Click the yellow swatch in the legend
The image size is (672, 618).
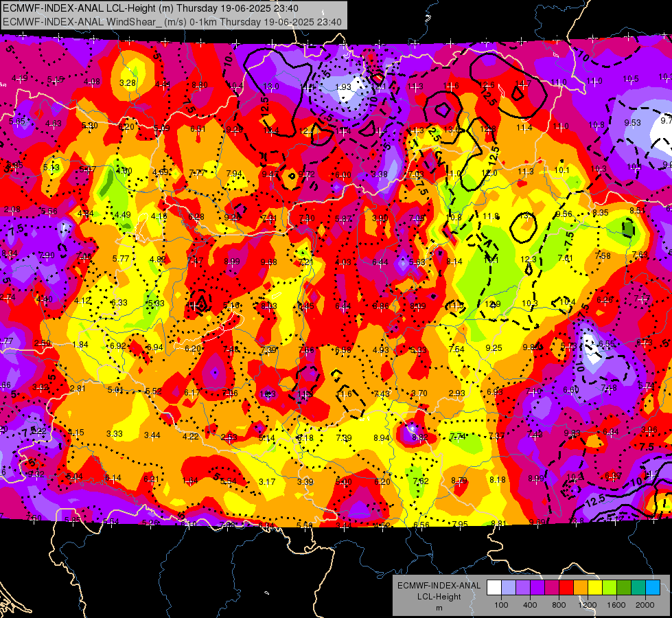click(595, 587)
